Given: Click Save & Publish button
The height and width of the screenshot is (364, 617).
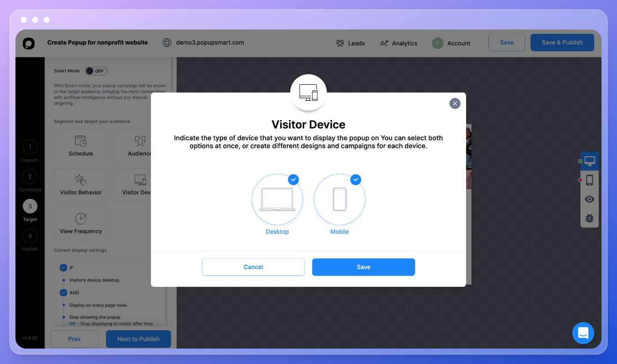Looking at the screenshot, I should pyautogui.click(x=562, y=42).
